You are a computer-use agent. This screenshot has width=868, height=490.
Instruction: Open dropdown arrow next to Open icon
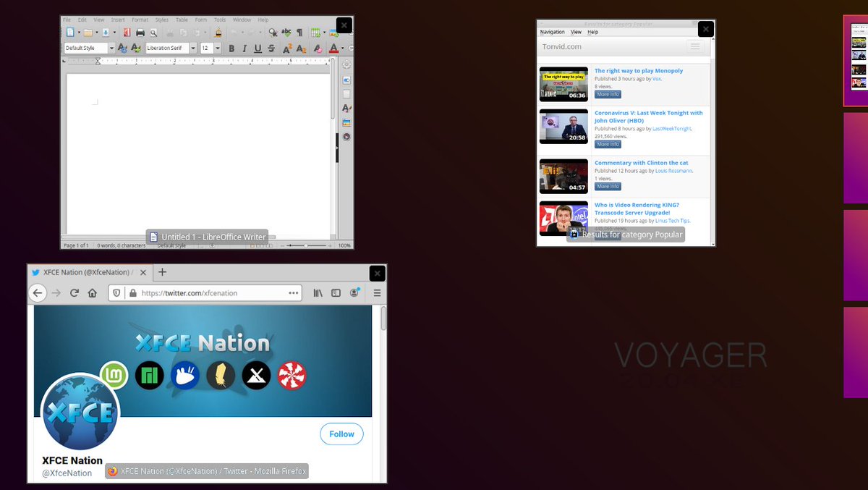[x=97, y=33]
